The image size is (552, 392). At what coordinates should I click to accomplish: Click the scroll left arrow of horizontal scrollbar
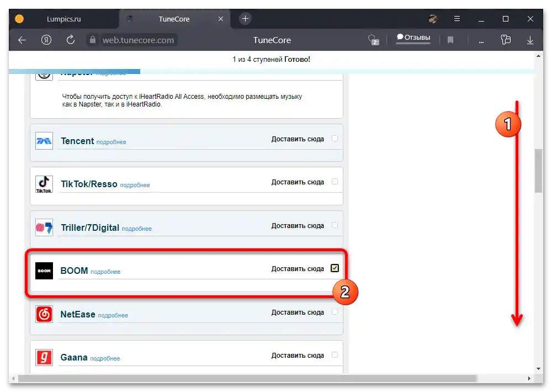click(13, 379)
